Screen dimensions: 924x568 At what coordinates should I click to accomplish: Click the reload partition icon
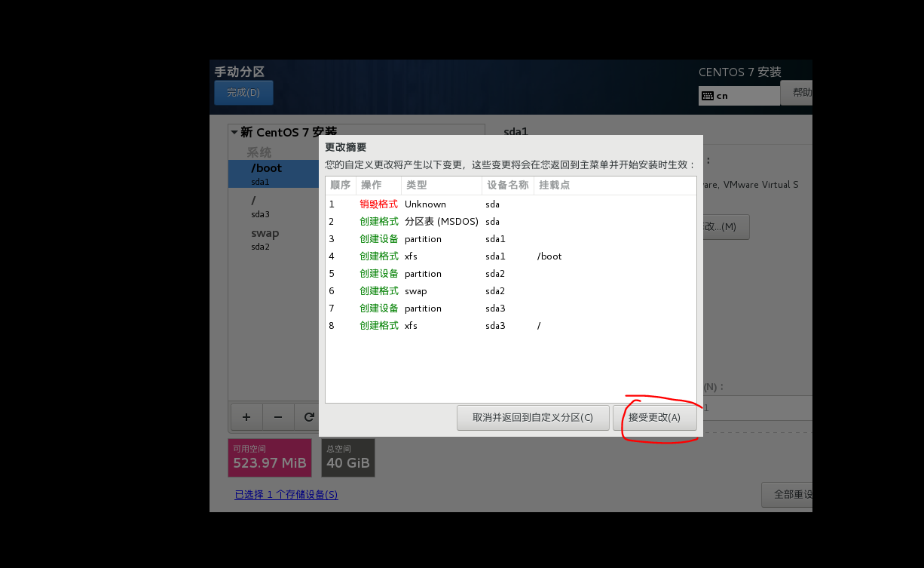(x=308, y=416)
